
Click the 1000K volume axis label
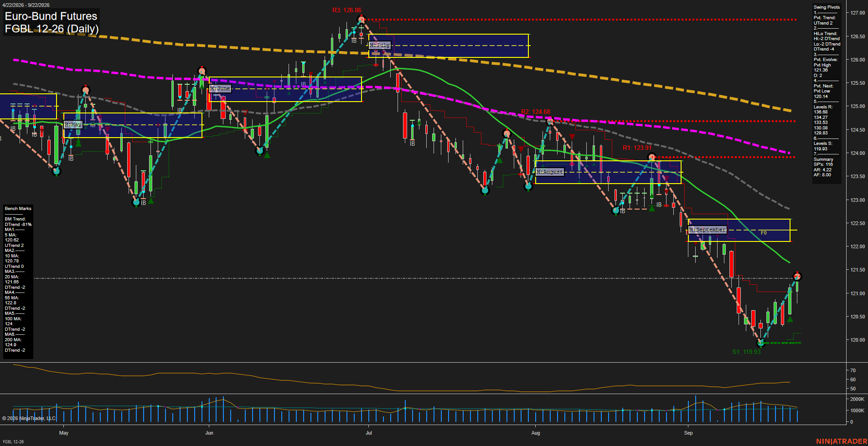858,410
